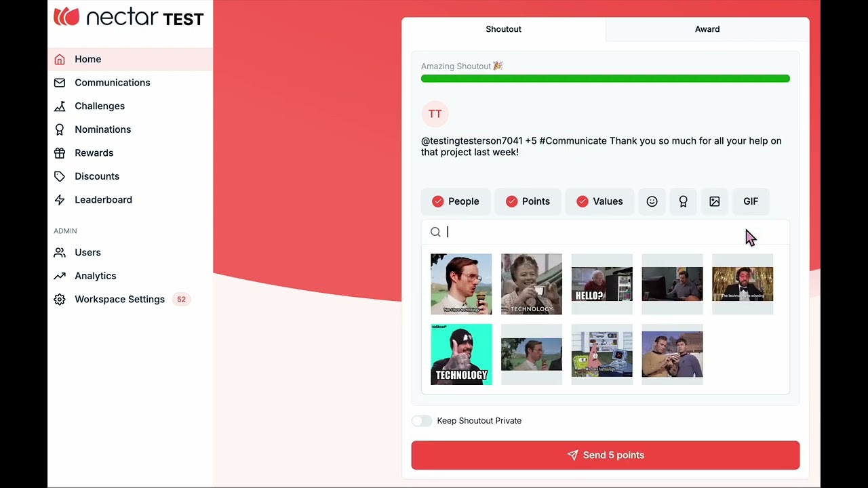
Task: Click the GIF search input field
Action: tap(606, 232)
